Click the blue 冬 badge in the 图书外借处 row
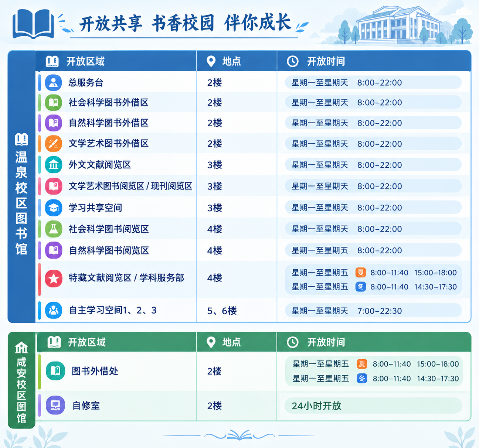The height and width of the screenshot is (448, 479). coord(362,378)
